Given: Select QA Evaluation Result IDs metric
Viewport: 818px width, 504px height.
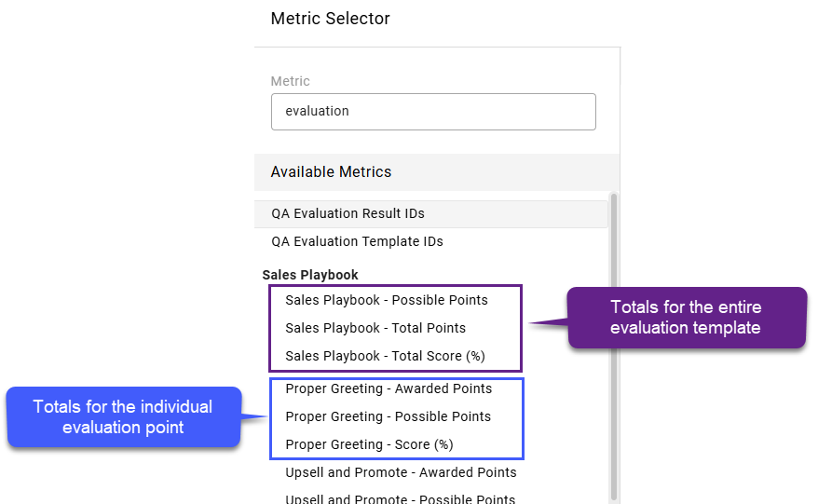Looking at the screenshot, I should 431,214.
